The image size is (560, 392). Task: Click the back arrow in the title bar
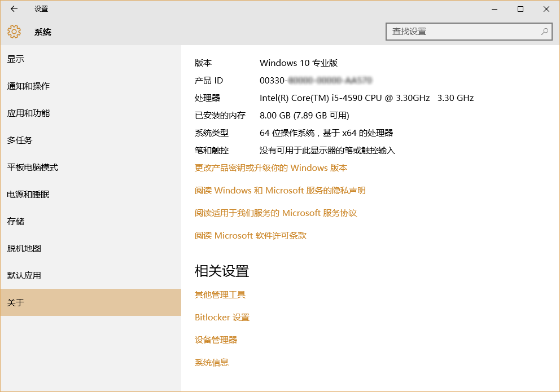point(14,9)
